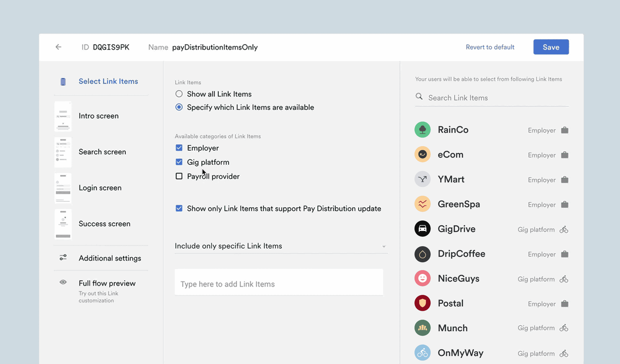Viewport: 620px width, 364px height.
Task: Open the Search screen section
Action: click(102, 152)
